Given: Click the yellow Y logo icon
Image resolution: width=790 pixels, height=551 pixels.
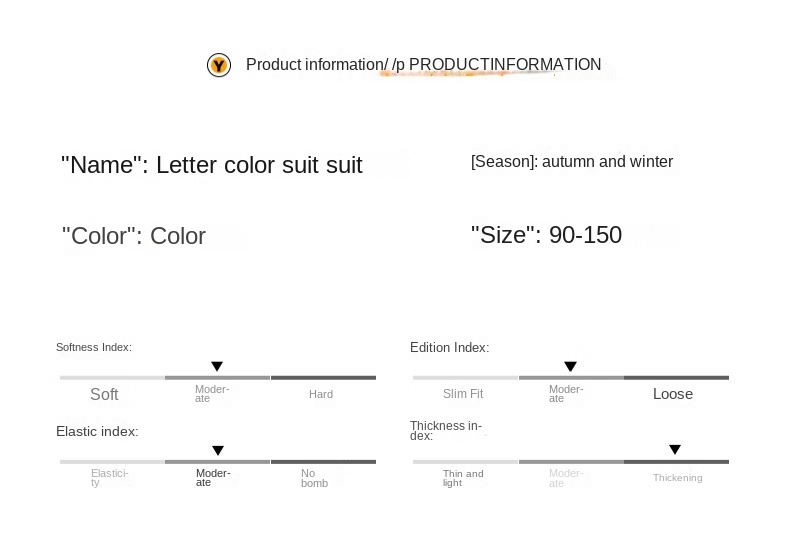Looking at the screenshot, I should (218, 66).
